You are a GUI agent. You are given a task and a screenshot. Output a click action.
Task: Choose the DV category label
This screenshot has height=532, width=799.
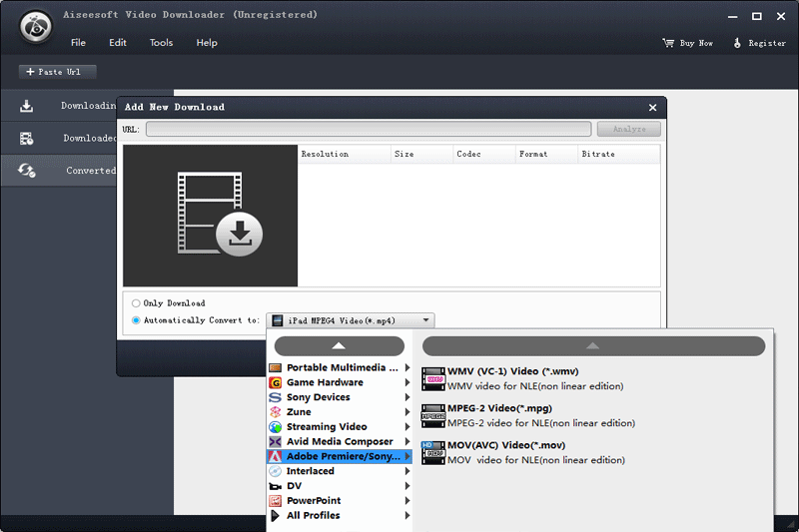click(x=294, y=486)
